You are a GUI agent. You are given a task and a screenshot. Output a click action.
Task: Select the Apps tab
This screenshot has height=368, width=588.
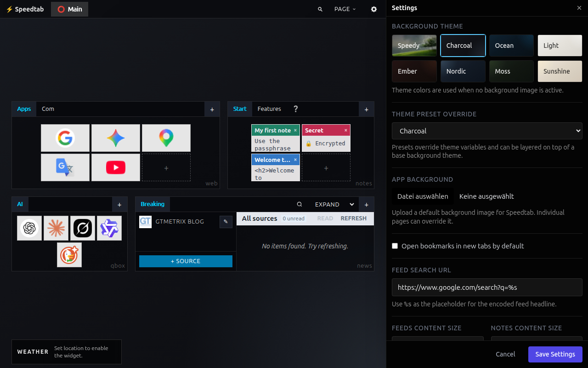[24, 109]
